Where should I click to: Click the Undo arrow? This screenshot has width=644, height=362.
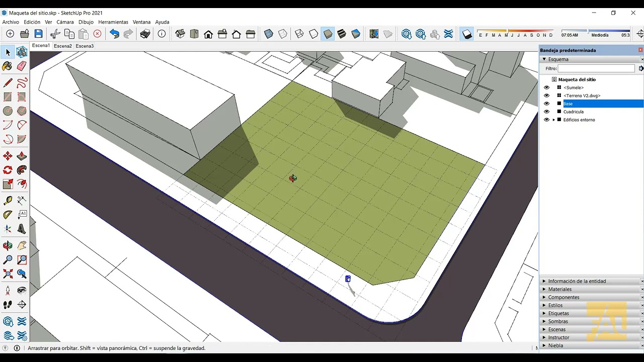[114, 34]
